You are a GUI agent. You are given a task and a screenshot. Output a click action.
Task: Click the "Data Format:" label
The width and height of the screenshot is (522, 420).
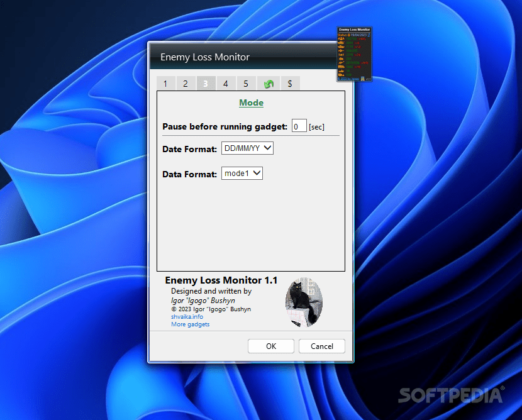pos(190,174)
